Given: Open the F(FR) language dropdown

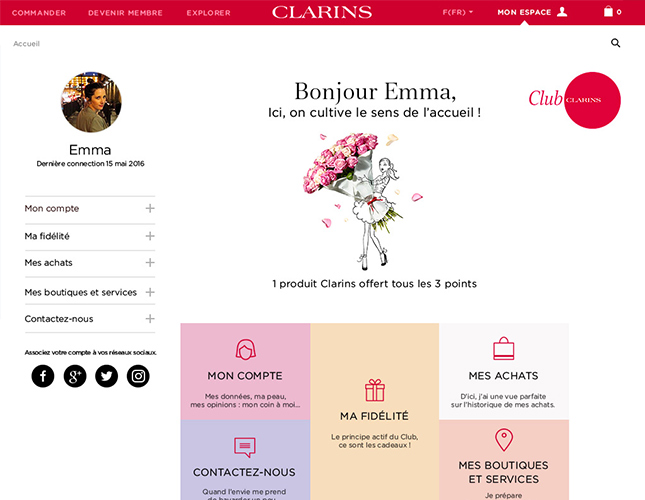Looking at the screenshot, I should click(457, 12).
